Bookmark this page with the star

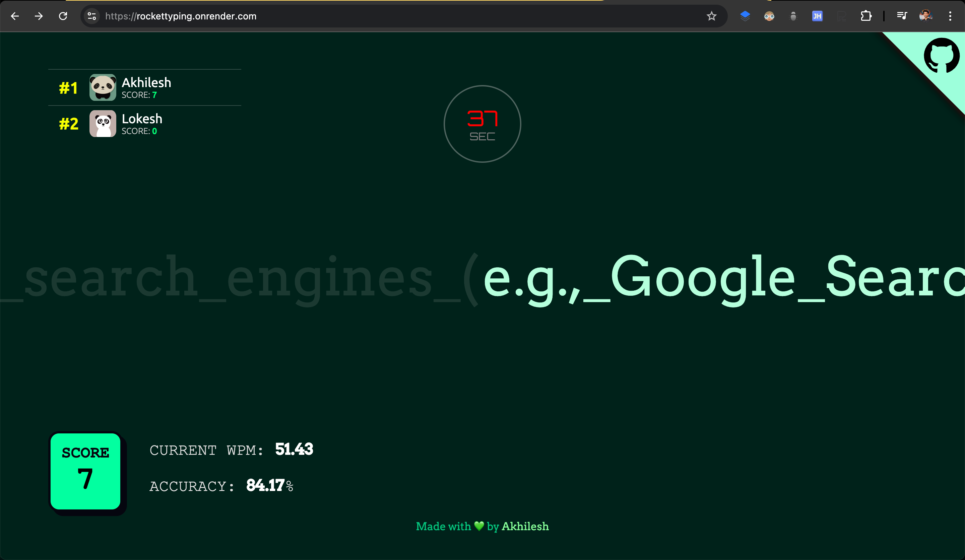point(711,16)
